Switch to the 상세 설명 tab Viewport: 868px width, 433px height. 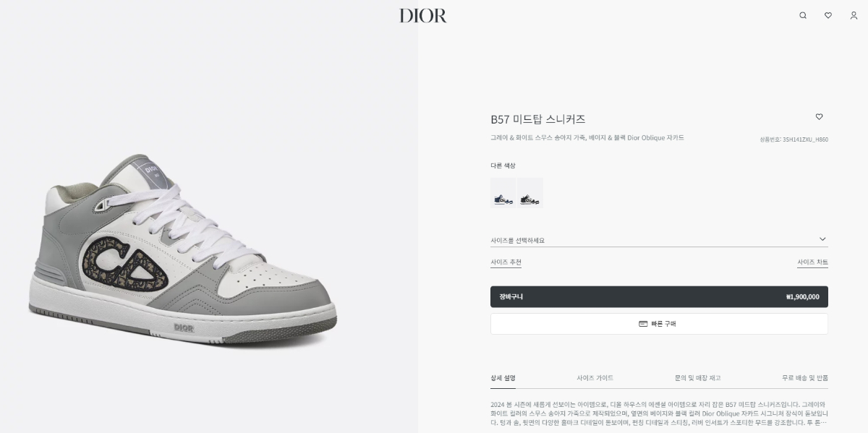coord(503,378)
